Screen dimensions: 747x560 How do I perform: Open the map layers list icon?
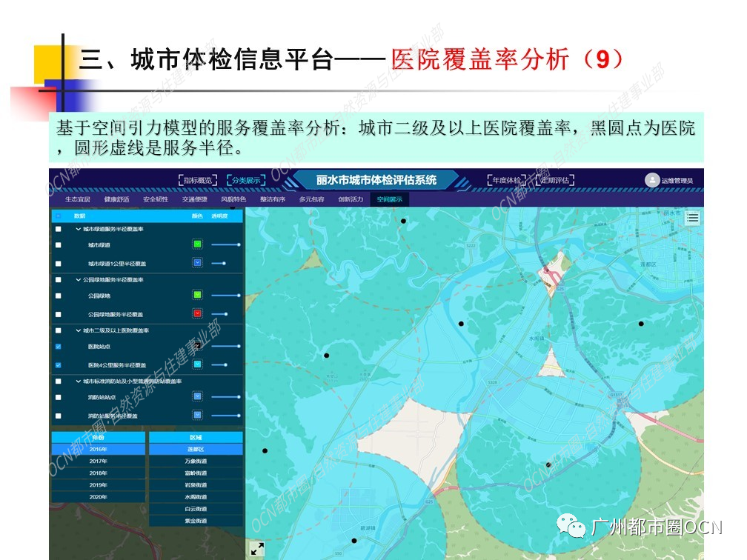click(693, 218)
